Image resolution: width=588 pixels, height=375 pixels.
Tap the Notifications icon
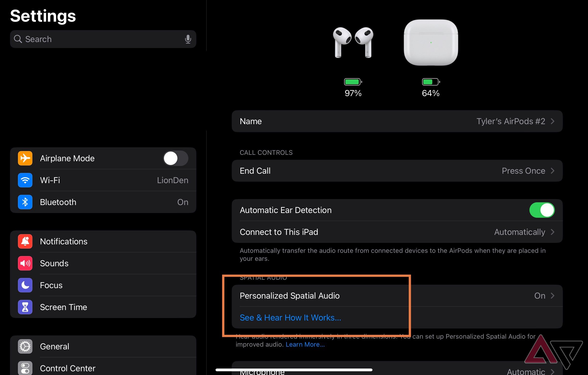[25, 241]
